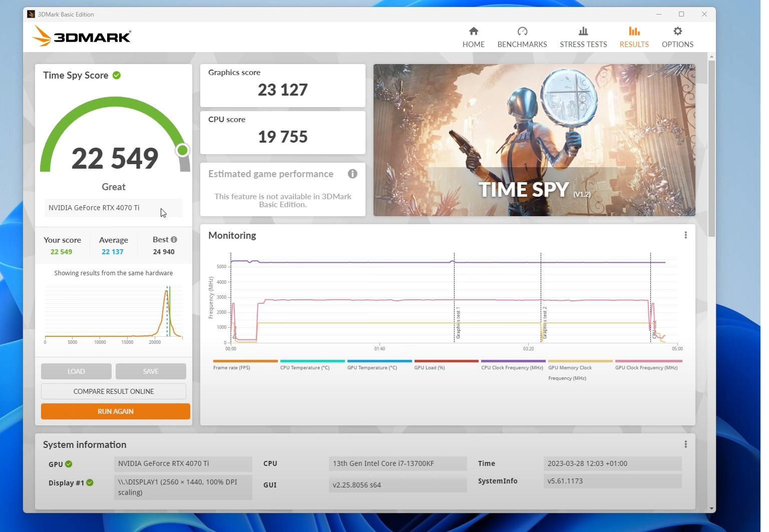The width and height of the screenshot is (769, 532).
Task: Click the NVIDIA GeForce RTX 4070 Ti field under the score
Action: 114,208
